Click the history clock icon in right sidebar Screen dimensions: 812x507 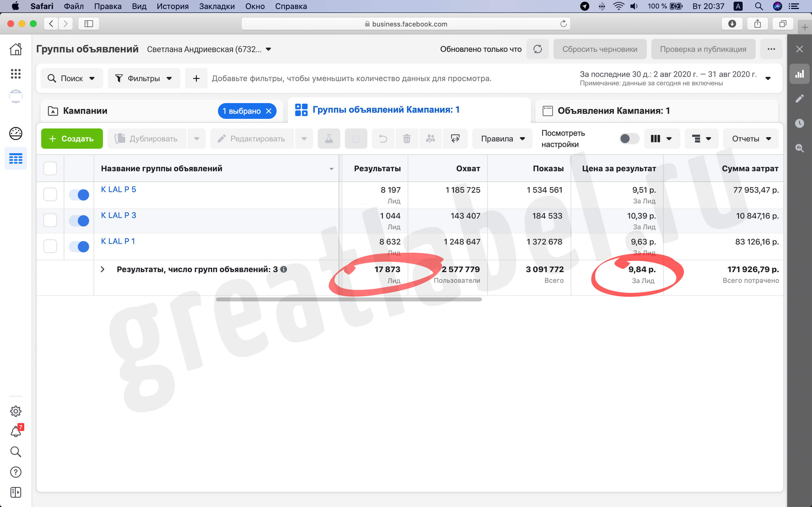click(x=800, y=123)
